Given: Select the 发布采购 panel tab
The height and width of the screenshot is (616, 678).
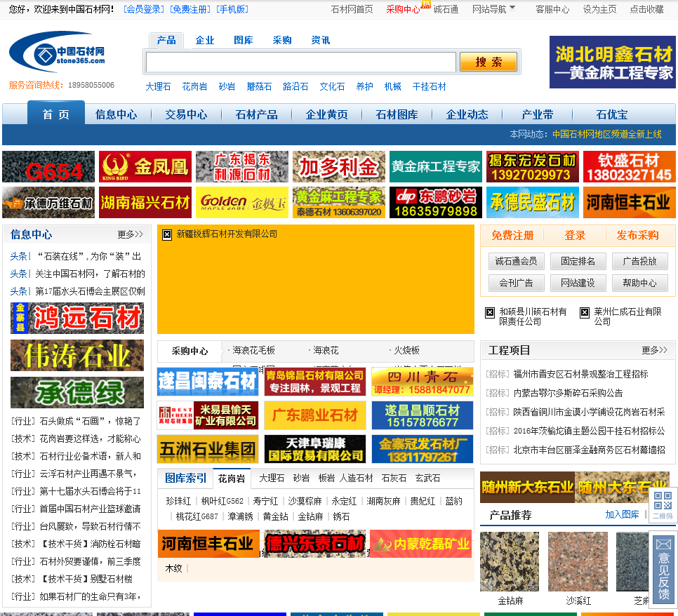Looking at the screenshot, I should tap(638, 235).
